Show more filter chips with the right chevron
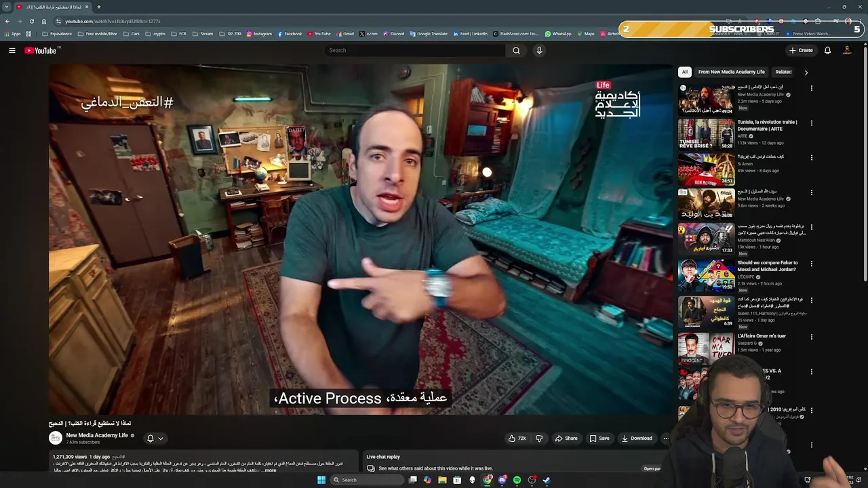 tap(806, 72)
